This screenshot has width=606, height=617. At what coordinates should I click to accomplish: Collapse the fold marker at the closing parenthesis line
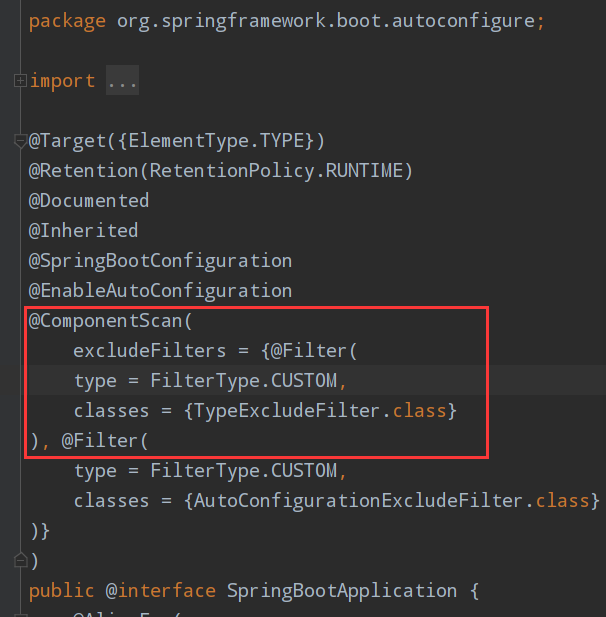click(20, 560)
